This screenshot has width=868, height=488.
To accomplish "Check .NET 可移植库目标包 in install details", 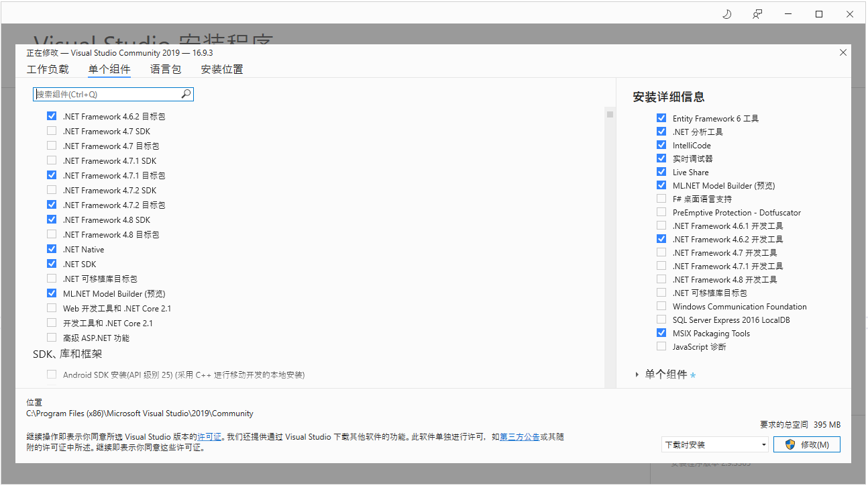I will 661,293.
